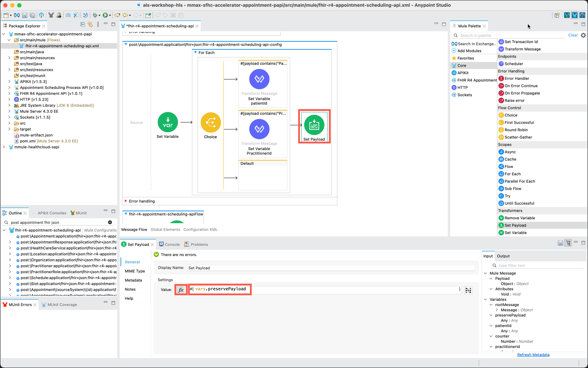Open the Anypoint Exchange toolbar icon
This screenshot has height=368, width=588.
click(17, 15)
